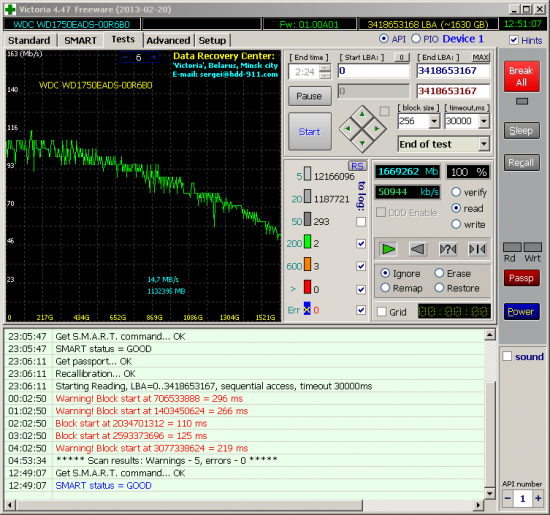Click the right arrow on the navigation diamond

377,129
